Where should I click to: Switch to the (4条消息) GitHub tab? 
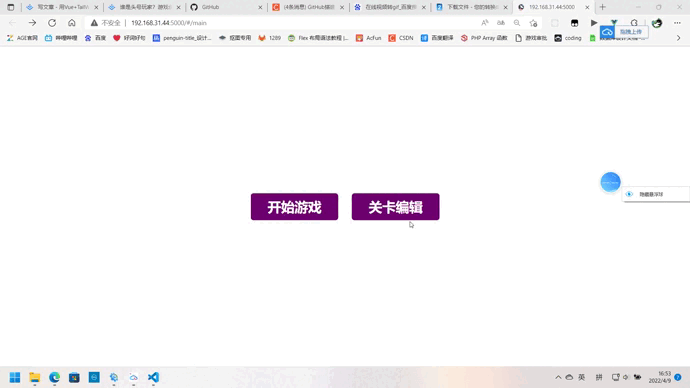[x=308, y=7]
